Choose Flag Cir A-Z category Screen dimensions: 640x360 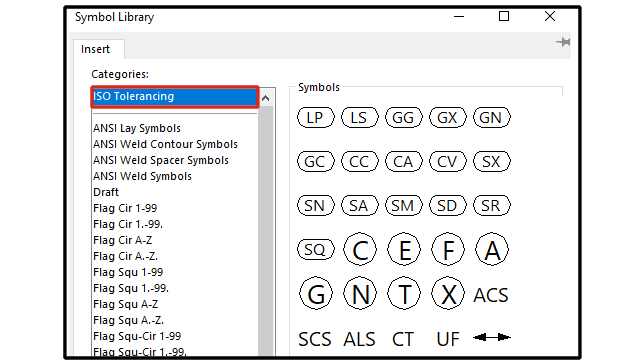122,240
